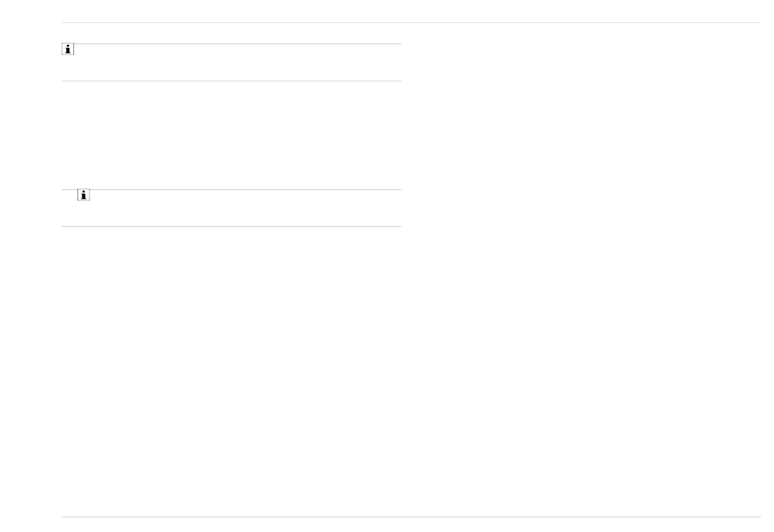Click the blank area between note boxes
The image size is (774, 532).
[231, 134]
